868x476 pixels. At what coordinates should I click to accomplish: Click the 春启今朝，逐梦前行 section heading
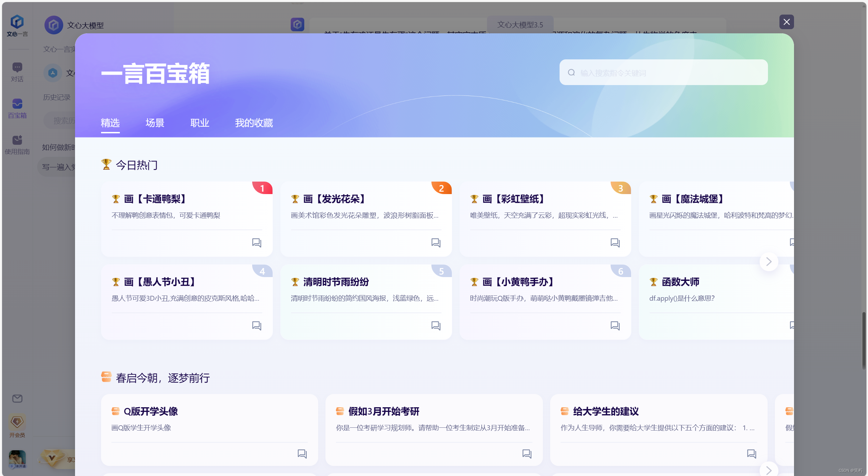tap(163, 378)
